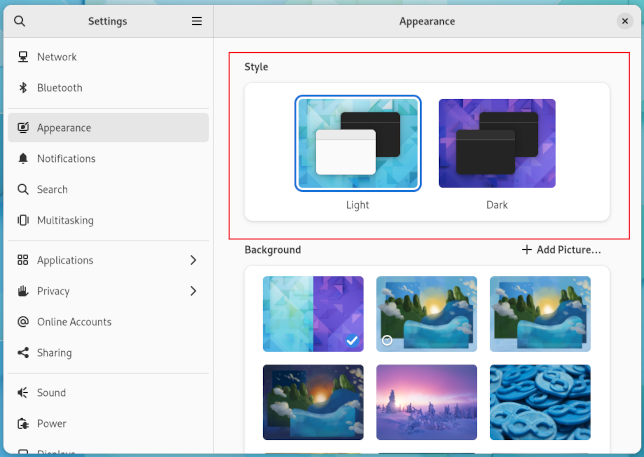
Task: Click the Dark label text
Action: pos(497,204)
